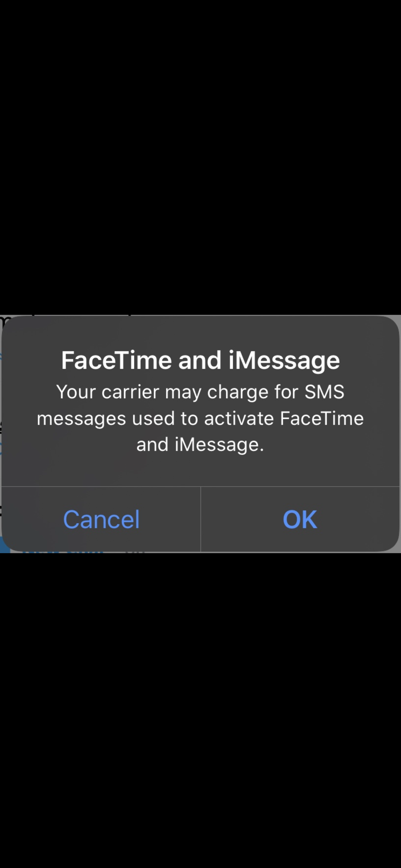This screenshot has width=401, height=868.
Task: Click the word 'SMS' in the message
Action: point(324,392)
